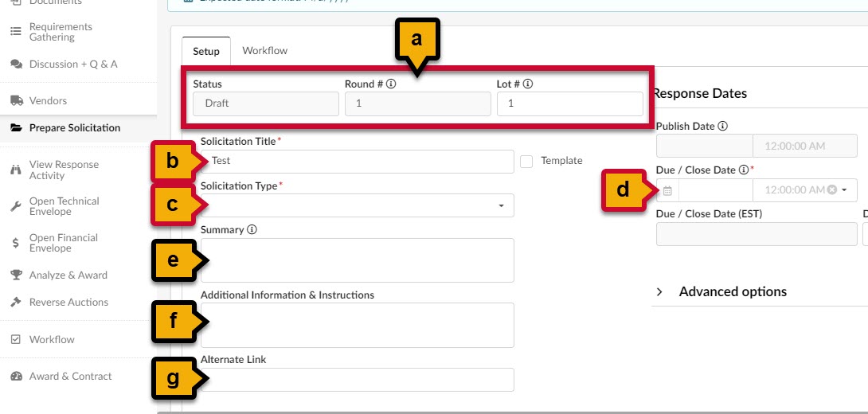Click the Publish Date time field
Viewport: 868px width, 414px height.
805,146
